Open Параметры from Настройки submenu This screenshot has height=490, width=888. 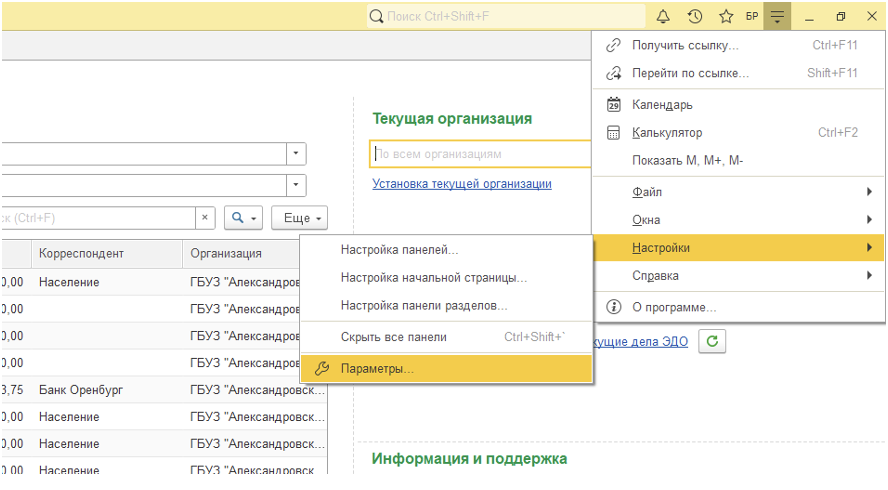446,369
